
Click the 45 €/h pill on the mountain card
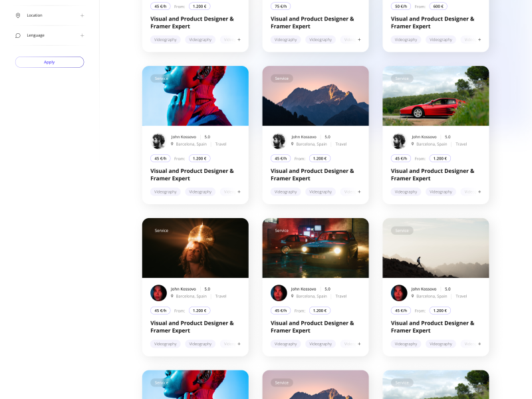tap(281, 158)
